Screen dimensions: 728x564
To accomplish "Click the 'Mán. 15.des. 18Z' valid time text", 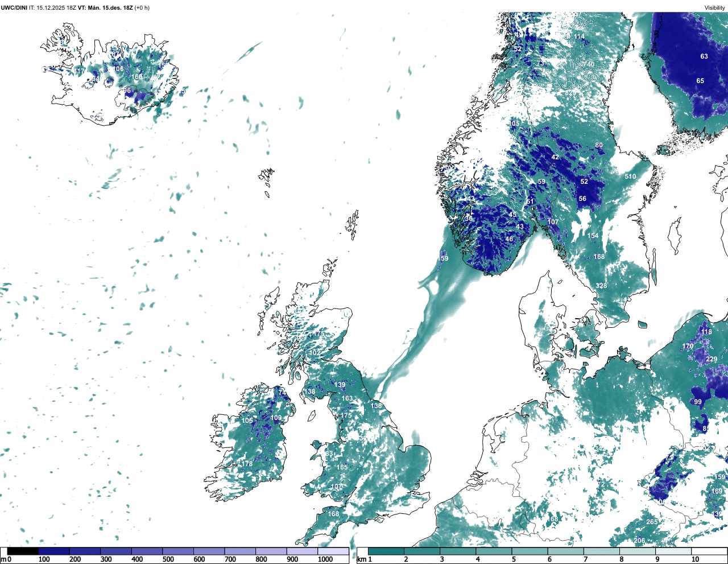I will point(110,8).
